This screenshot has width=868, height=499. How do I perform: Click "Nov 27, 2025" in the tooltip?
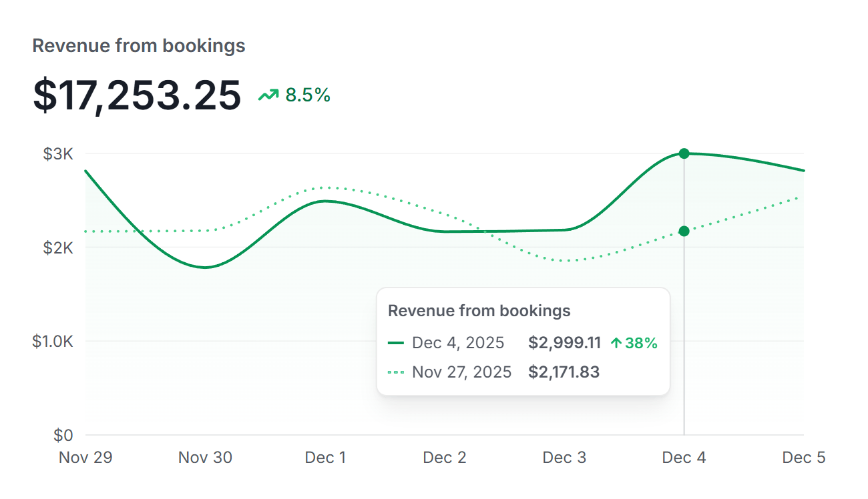tap(462, 372)
